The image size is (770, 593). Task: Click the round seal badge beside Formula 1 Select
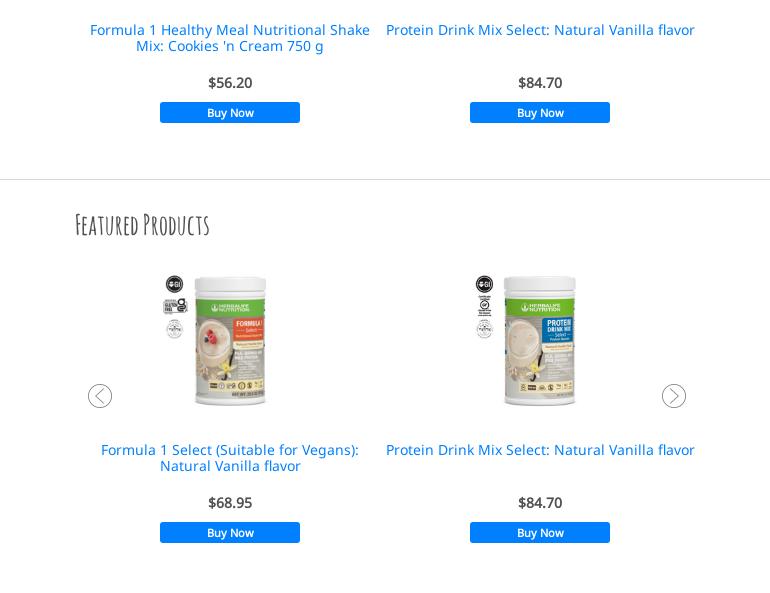click(175, 327)
